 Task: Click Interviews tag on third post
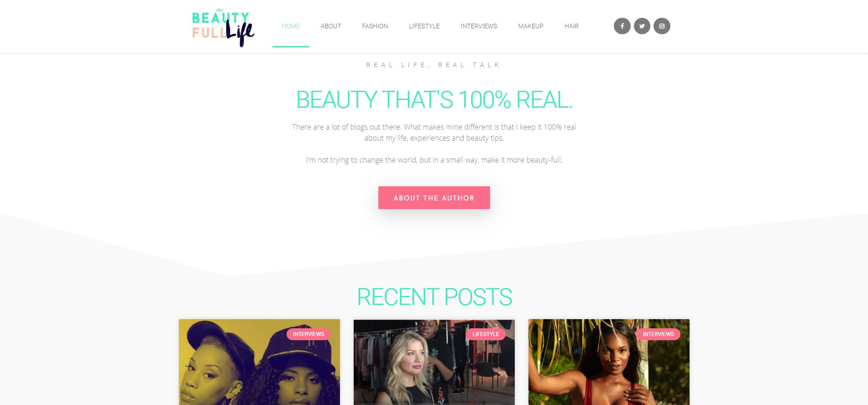click(658, 334)
